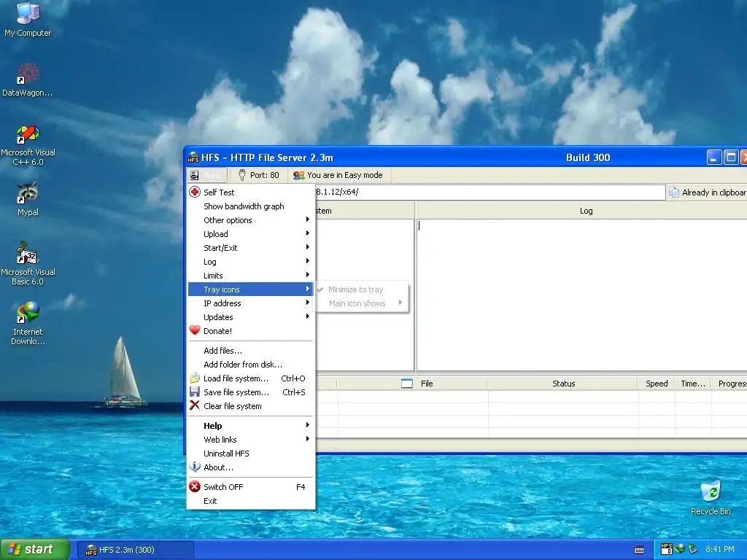
Task: Click the Menu toolbar button
Action: coord(206,175)
